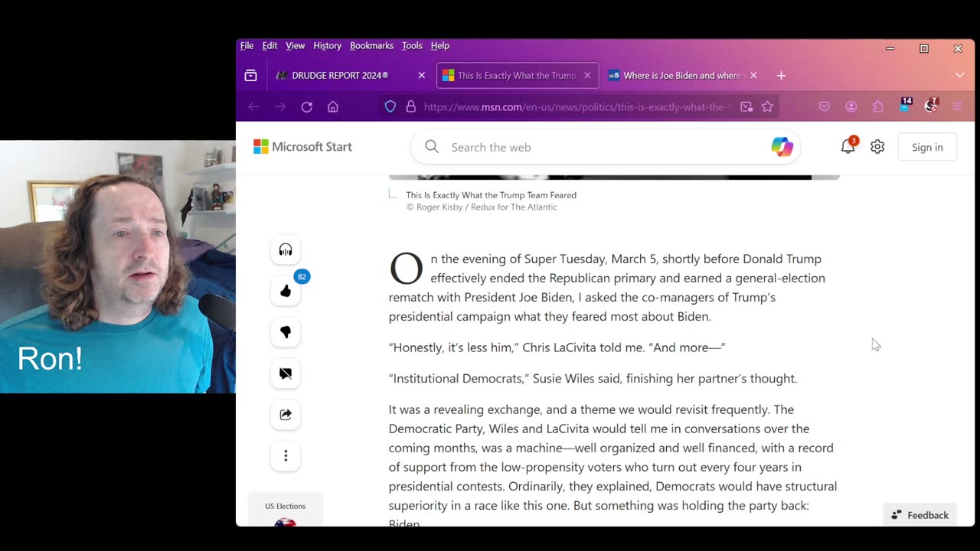The height and width of the screenshot is (551, 980).
Task: Open the View menu
Action: 295,46
